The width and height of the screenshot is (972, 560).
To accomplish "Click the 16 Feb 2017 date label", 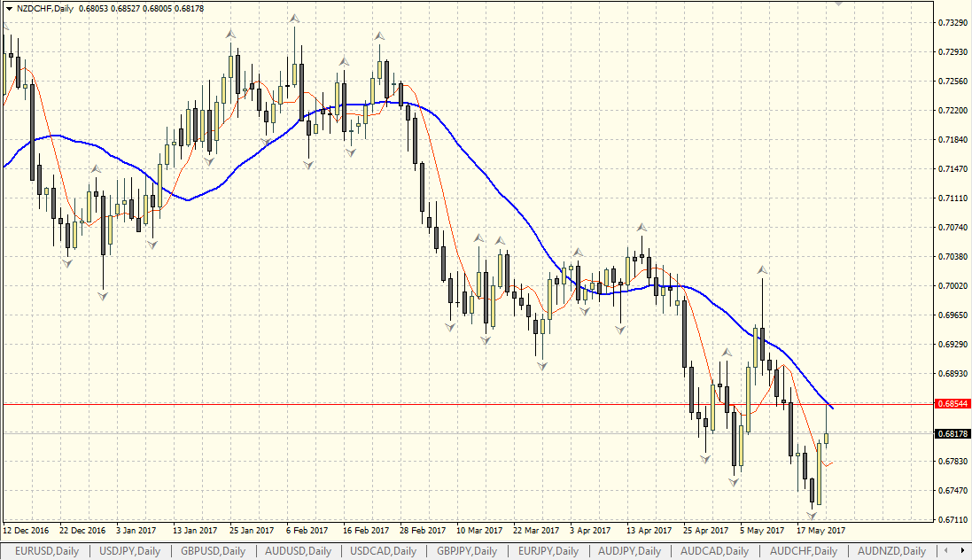I will pos(366,531).
